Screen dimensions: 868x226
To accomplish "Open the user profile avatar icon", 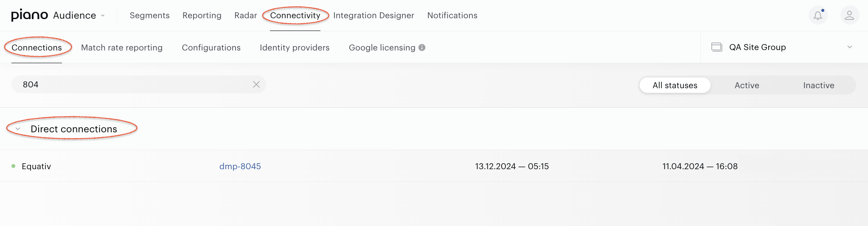I will pyautogui.click(x=849, y=16).
